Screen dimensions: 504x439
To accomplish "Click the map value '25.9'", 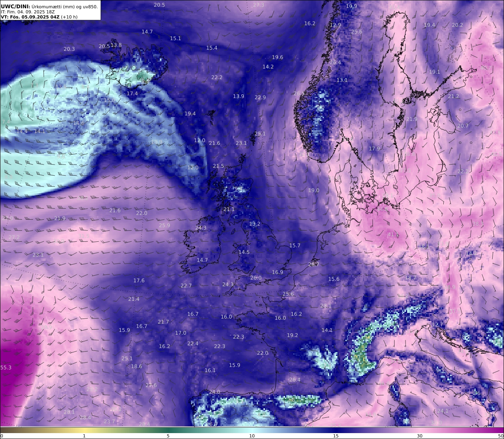I will pyautogui.click(x=165, y=226).
